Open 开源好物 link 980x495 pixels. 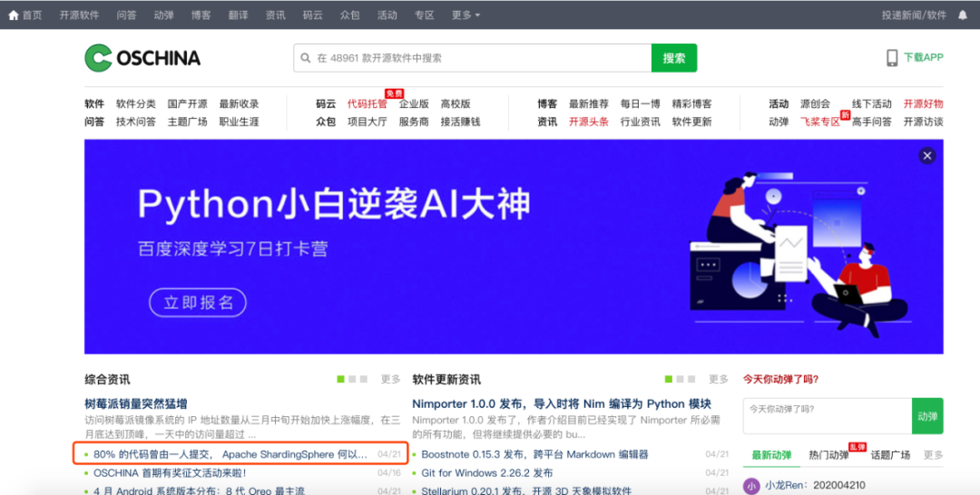tap(923, 103)
